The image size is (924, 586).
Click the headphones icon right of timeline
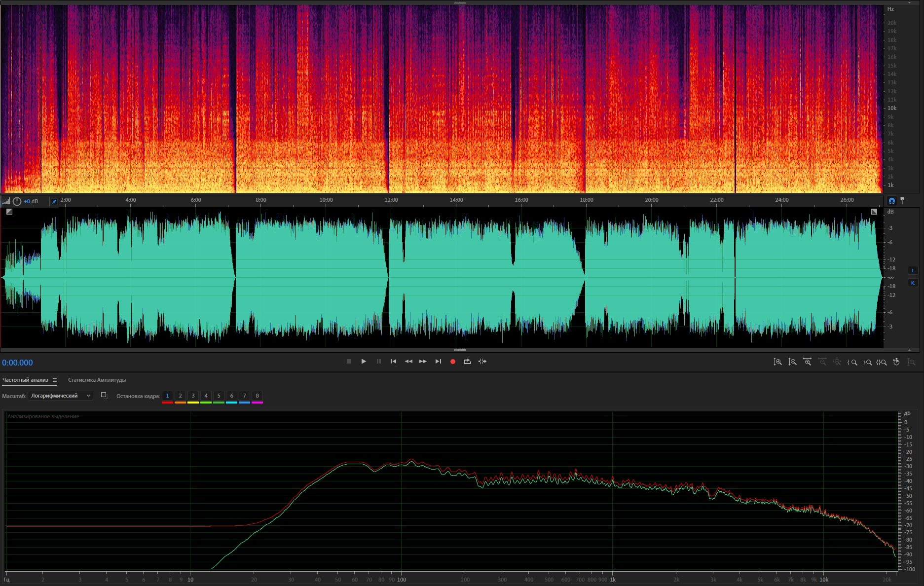[891, 201]
